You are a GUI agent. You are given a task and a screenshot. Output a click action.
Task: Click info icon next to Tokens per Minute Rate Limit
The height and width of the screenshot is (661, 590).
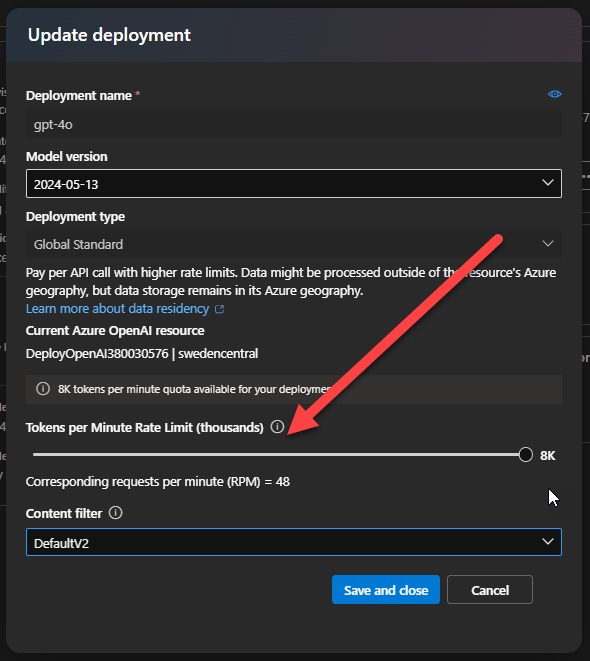tap(277, 427)
